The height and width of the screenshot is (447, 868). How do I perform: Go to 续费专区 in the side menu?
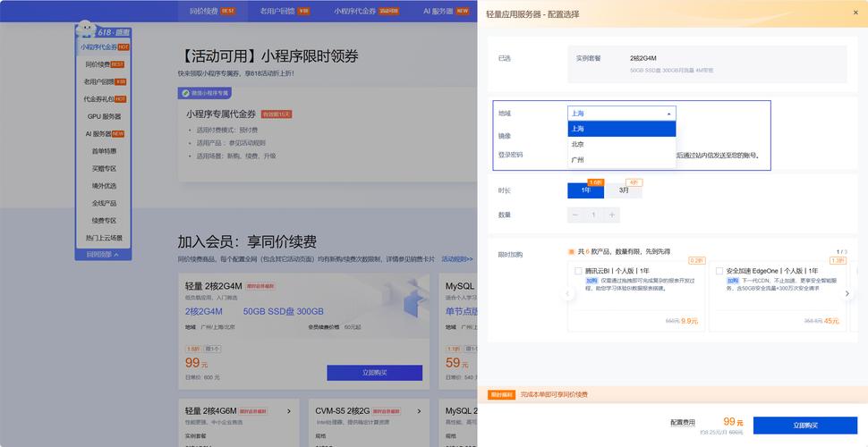click(x=104, y=220)
